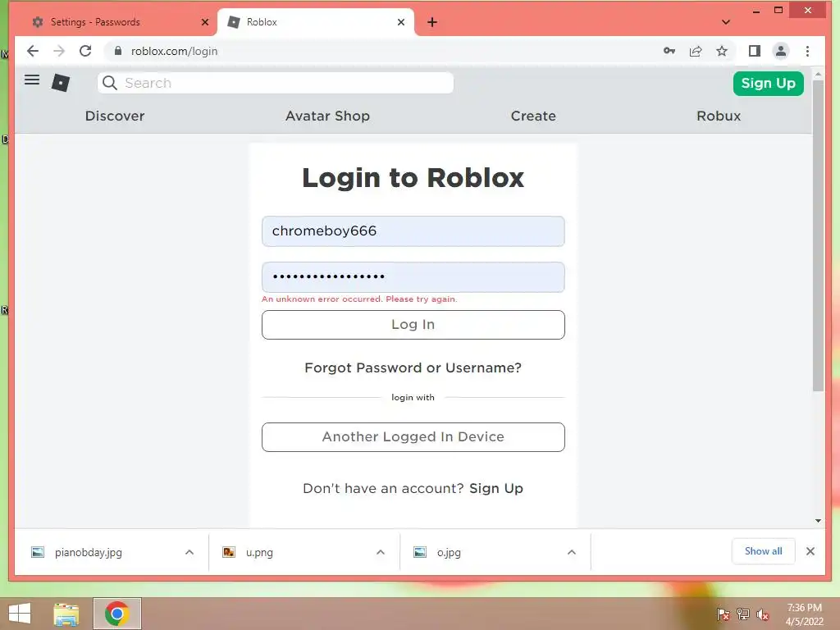Click the browser forward arrow

coord(59,51)
